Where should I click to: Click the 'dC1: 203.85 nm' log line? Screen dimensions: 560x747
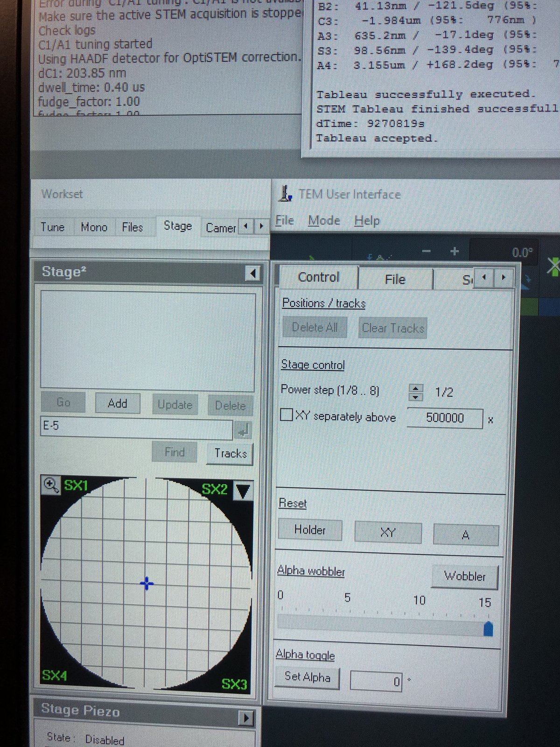pyautogui.click(x=82, y=73)
